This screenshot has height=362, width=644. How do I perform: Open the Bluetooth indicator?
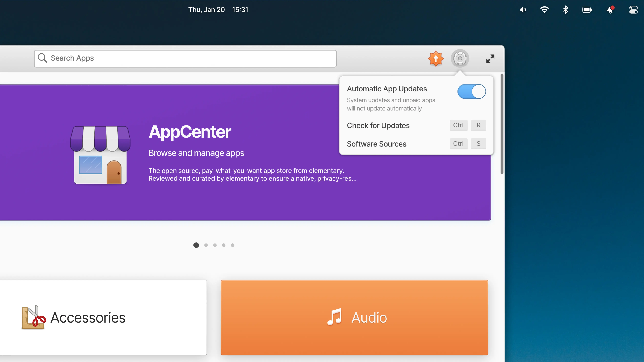(x=565, y=10)
